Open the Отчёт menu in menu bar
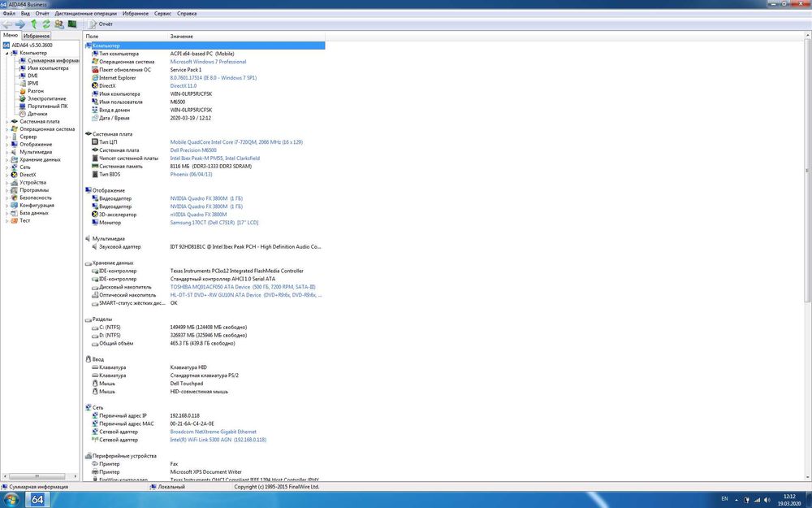The height and width of the screenshot is (508, 812). tap(42, 14)
